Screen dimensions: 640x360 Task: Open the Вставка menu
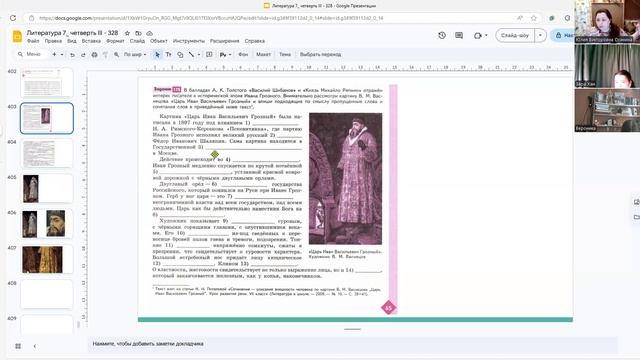pos(91,41)
